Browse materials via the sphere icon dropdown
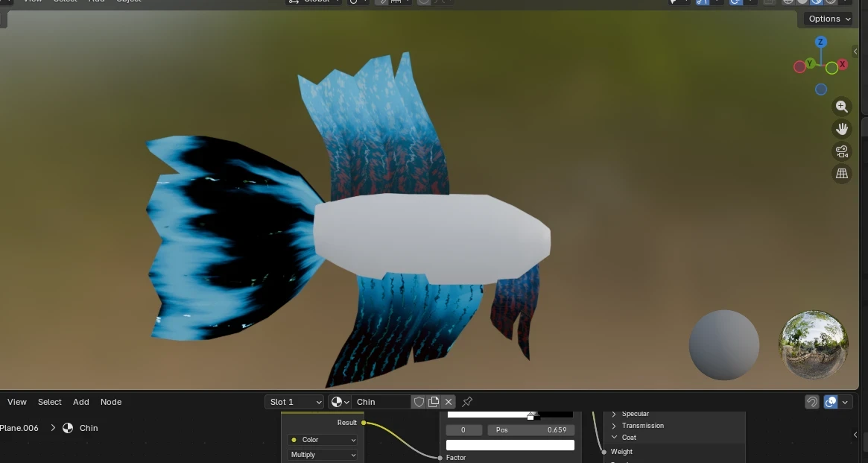The width and height of the screenshot is (868, 463). click(340, 402)
